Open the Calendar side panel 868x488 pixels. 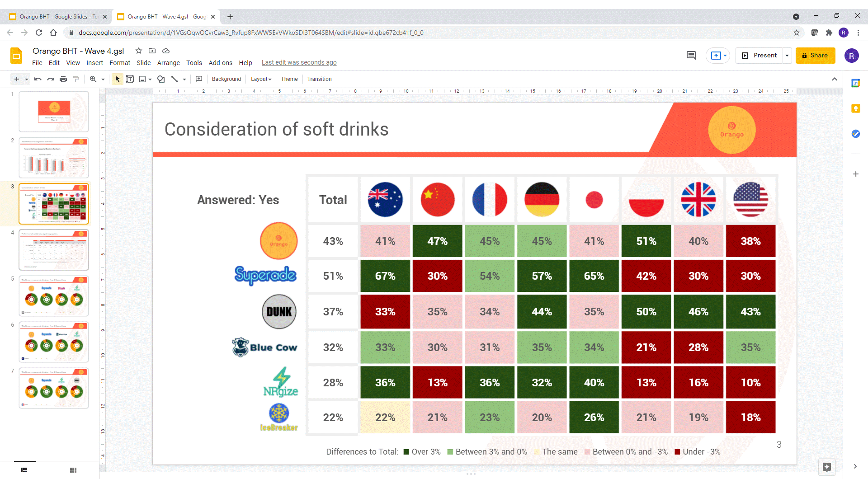pos(855,83)
